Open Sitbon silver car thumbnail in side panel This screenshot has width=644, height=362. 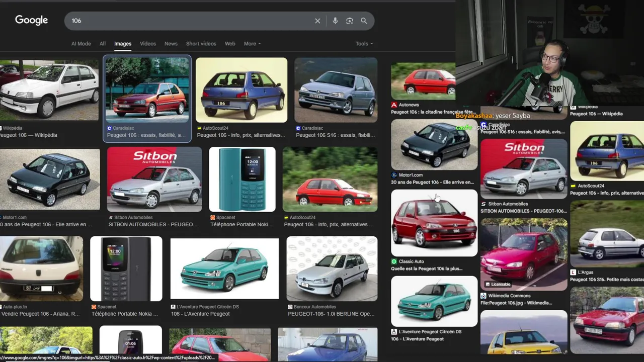point(524,168)
